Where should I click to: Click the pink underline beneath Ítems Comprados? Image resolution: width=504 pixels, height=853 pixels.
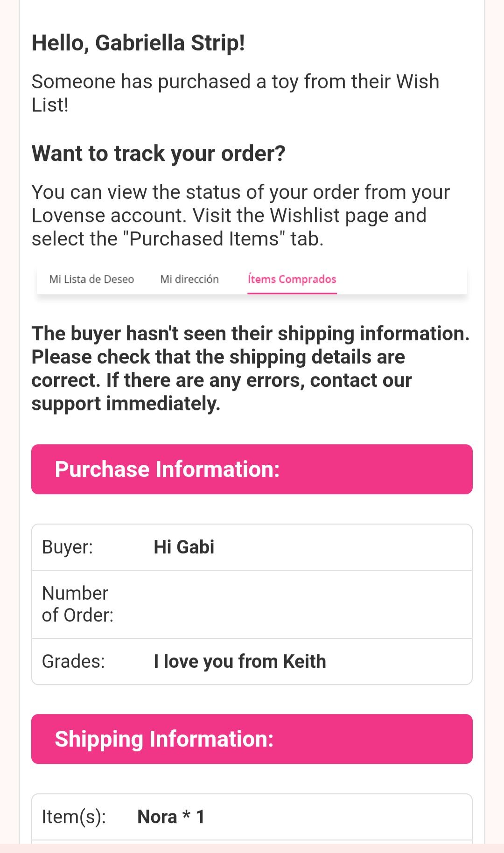coord(292,293)
